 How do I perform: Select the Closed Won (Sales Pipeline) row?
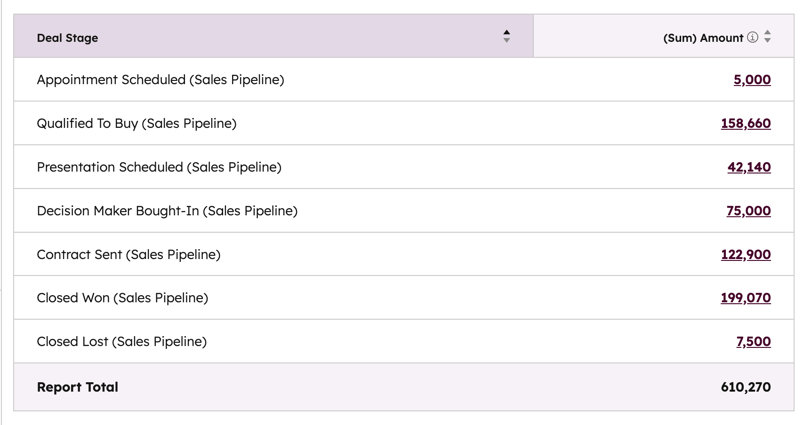point(122,298)
